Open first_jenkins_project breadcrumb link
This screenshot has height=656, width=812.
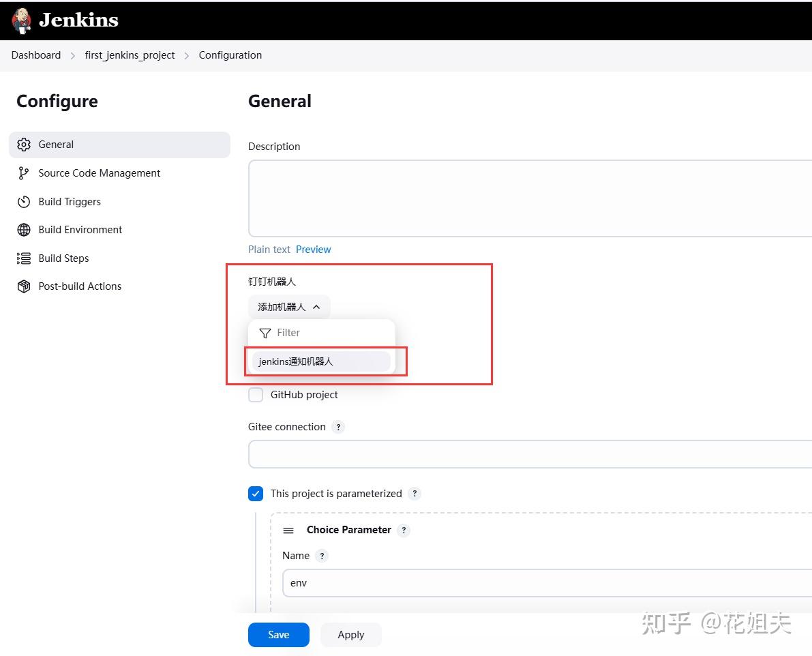[130, 55]
